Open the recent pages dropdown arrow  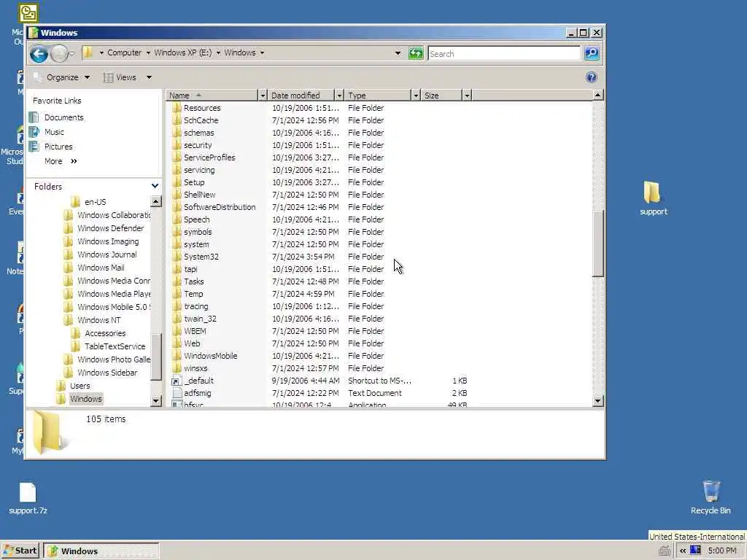[x=71, y=54]
